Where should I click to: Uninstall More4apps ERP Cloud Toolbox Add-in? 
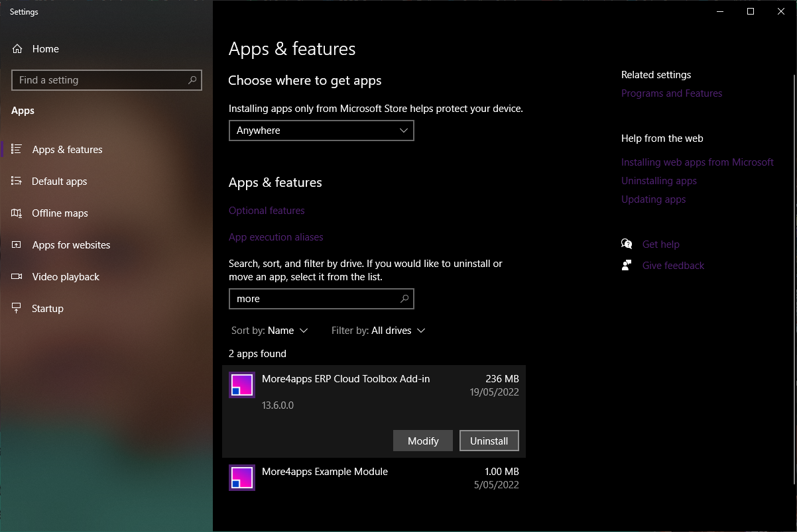point(489,441)
